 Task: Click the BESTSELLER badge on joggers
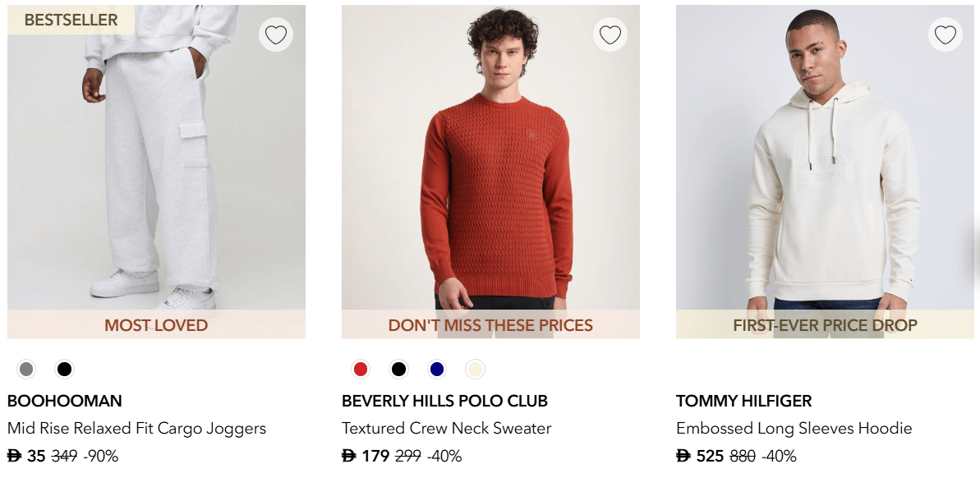[x=71, y=20]
